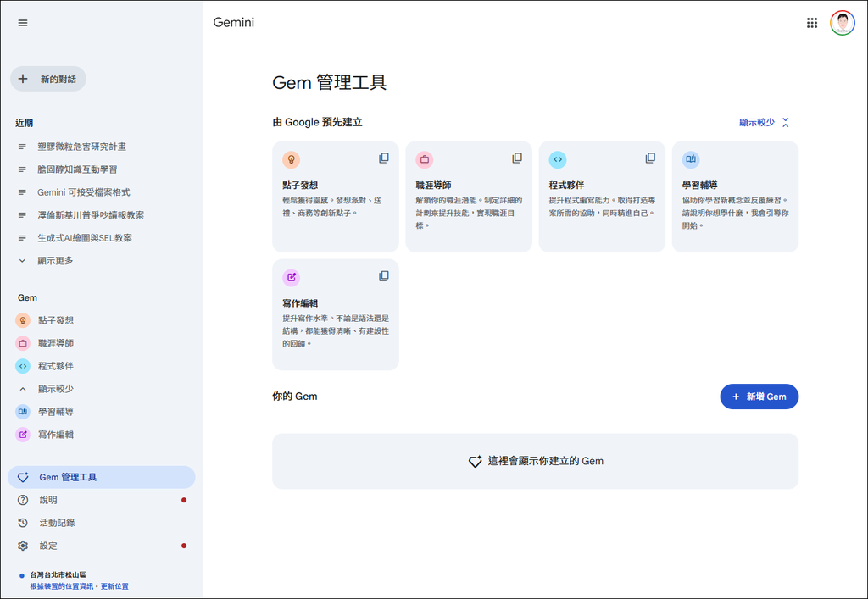The height and width of the screenshot is (599, 868).
Task: Click chat icon beside Gemini 可接受檔案格式
Action: click(22, 192)
